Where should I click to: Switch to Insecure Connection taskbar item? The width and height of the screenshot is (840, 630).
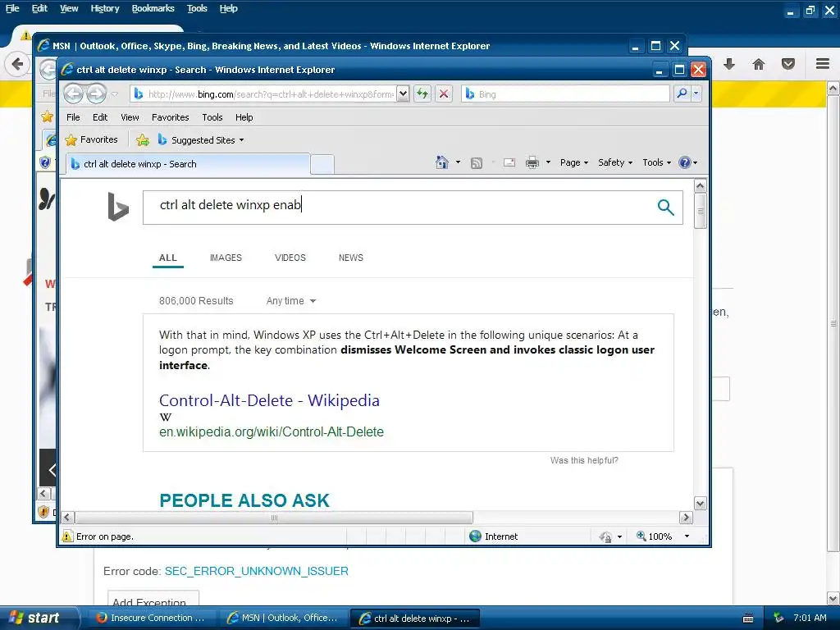tap(152, 618)
